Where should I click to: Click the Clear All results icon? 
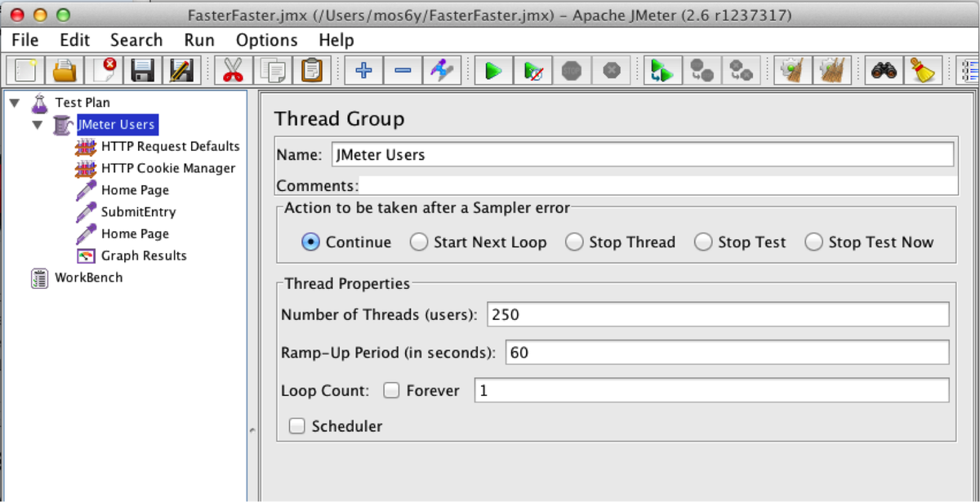pyautogui.click(x=831, y=70)
